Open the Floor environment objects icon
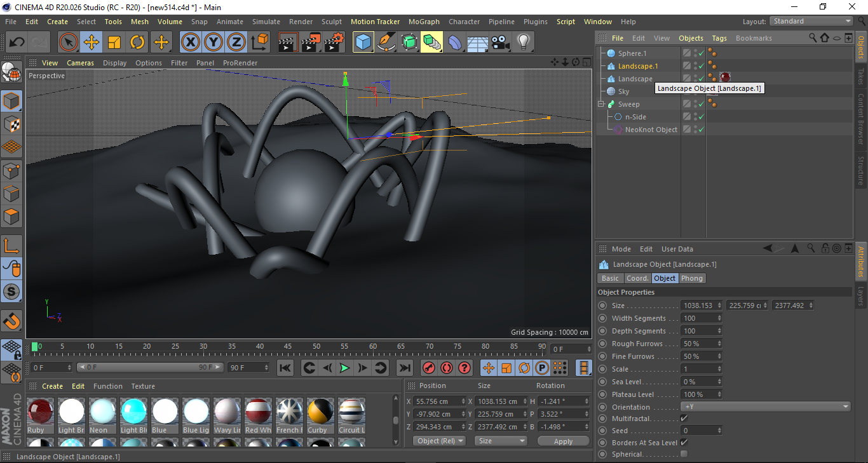Image resolution: width=868 pixels, height=463 pixels. point(477,43)
